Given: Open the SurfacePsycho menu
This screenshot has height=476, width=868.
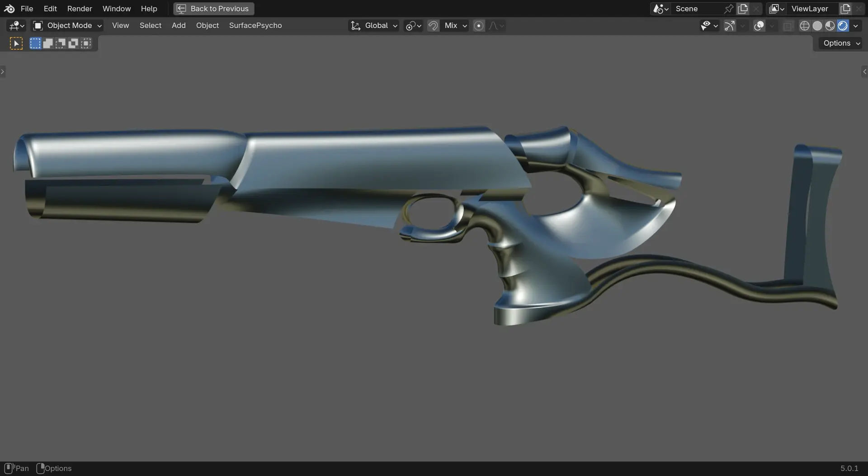Looking at the screenshot, I should [255, 26].
